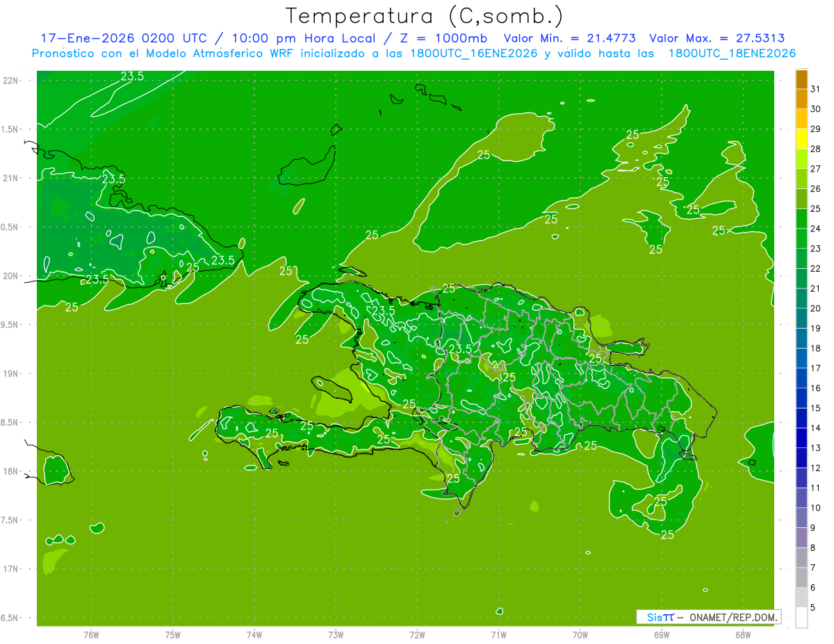834x644 pixels.
Task: Click the yellow legend swatch between 28 and 29
Action: 801,139
